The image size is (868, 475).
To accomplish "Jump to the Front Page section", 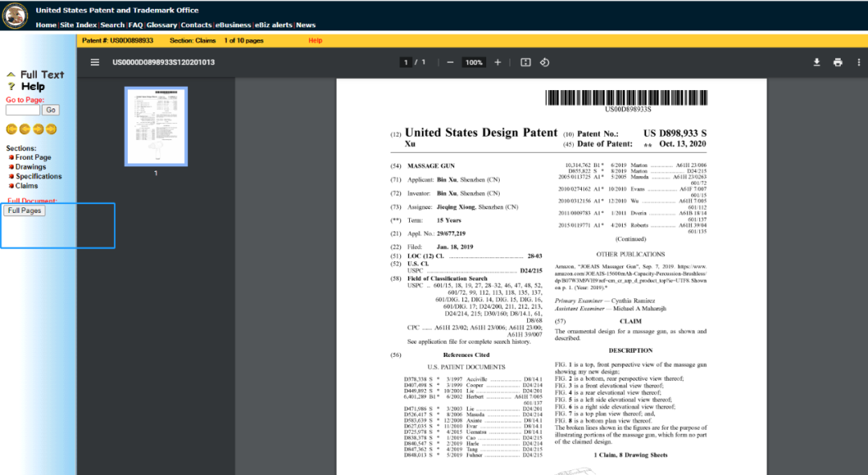I will (33, 158).
